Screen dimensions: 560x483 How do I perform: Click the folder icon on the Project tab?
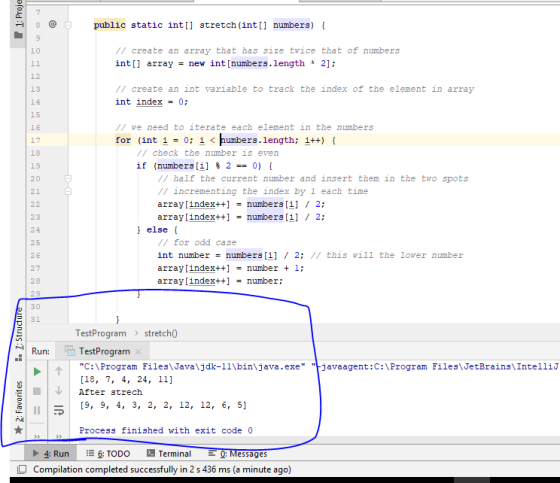tap(19, 35)
